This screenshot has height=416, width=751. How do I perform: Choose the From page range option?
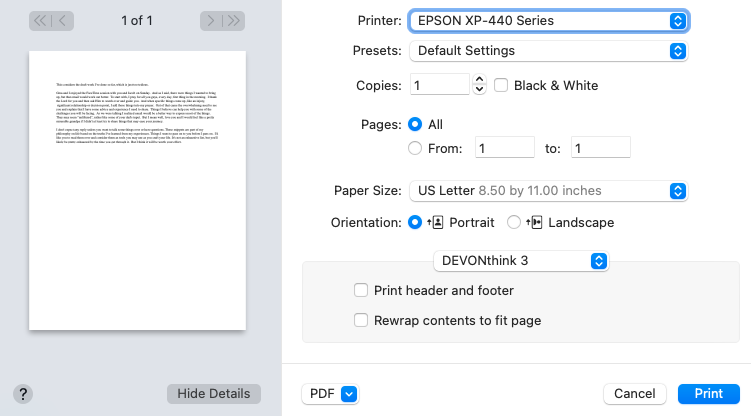click(x=416, y=148)
